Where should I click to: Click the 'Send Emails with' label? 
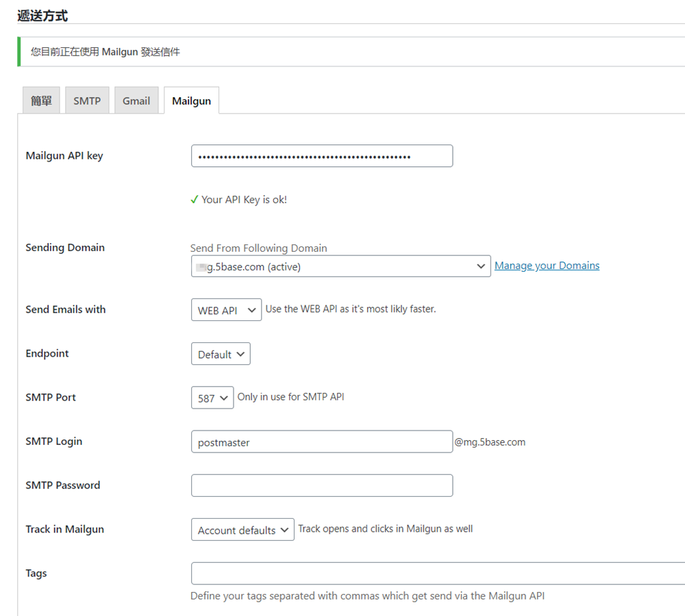click(x=66, y=309)
